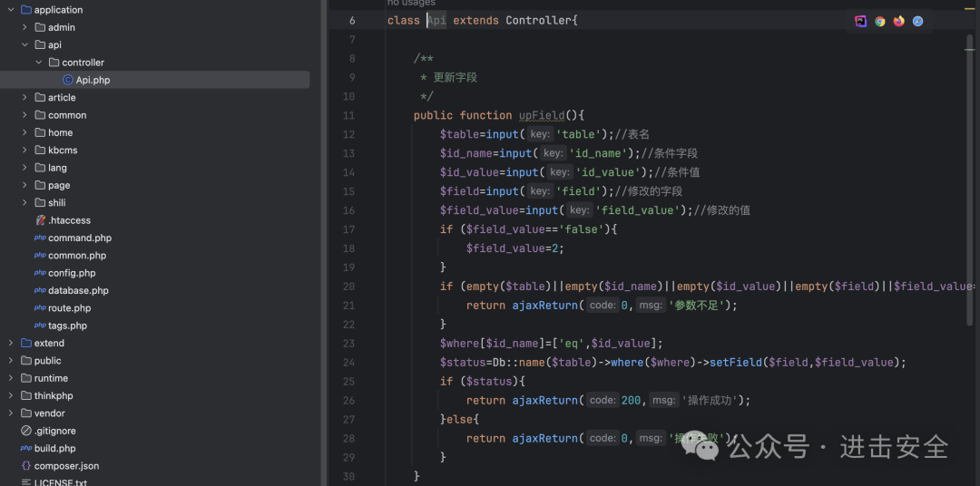Open file in Chrome browser icon
Viewport: 980px width, 486px height.
coord(880,21)
